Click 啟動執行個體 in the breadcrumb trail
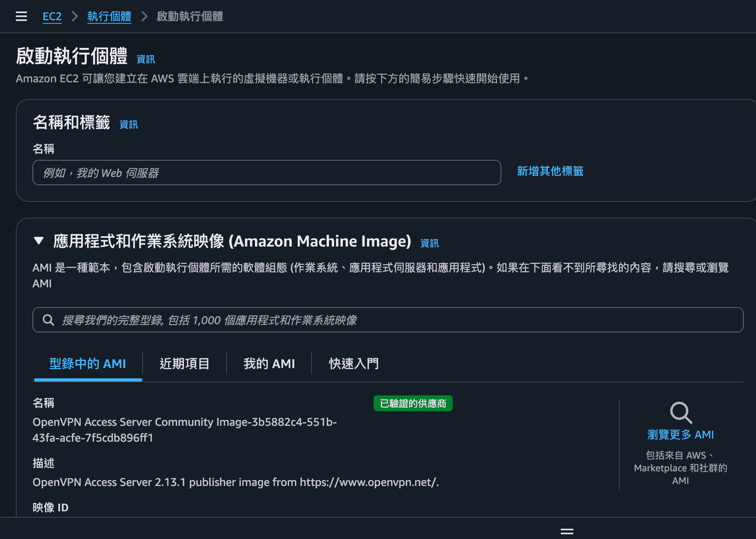Image resolution: width=756 pixels, height=539 pixels. pyautogui.click(x=190, y=16)
